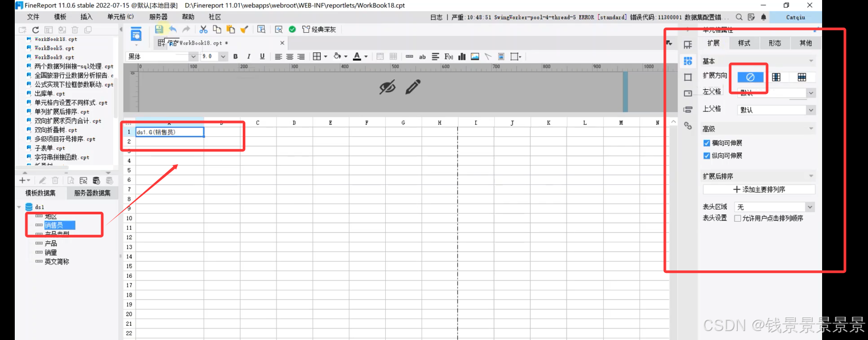This screenshot has width=868, height=340.
Task: Click 添加主要排列序 button
Action: pos(759,190)
